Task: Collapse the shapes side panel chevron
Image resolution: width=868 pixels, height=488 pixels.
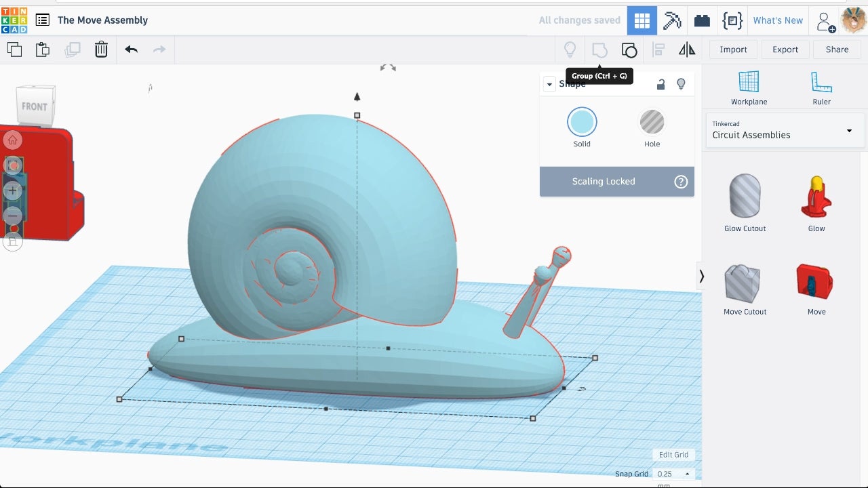Action: 701,277
